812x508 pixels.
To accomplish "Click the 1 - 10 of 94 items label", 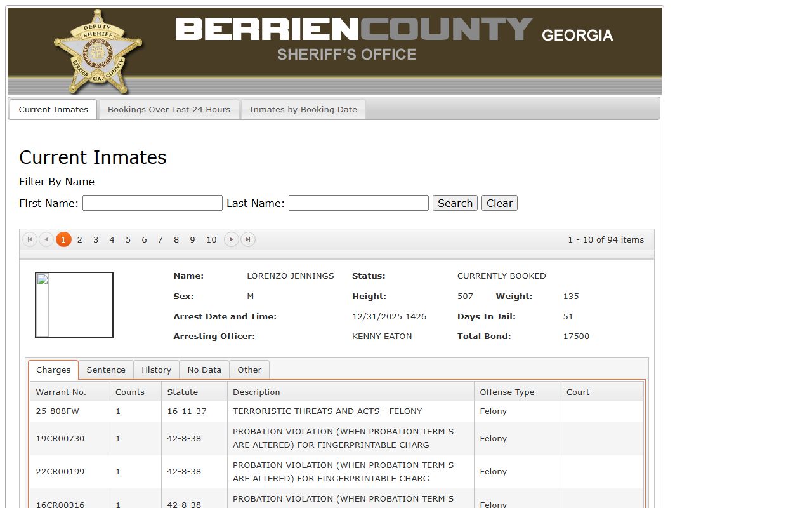I will pos(606,239).
